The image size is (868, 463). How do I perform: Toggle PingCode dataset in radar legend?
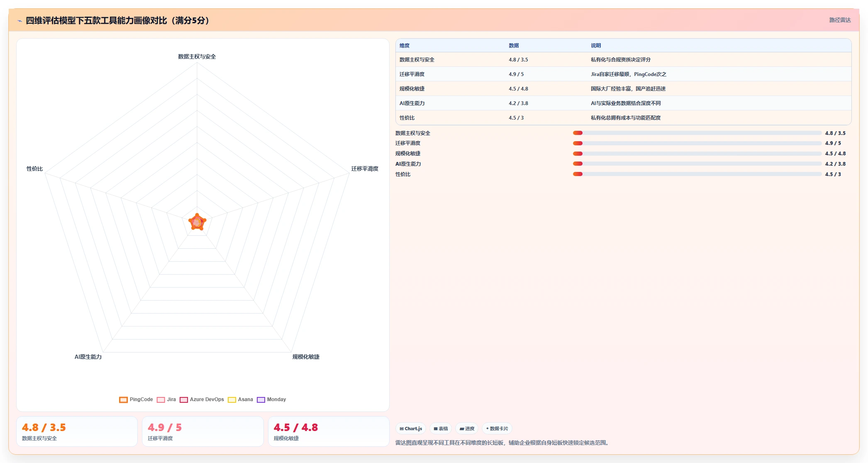pyautogui.click(x=136, y=399)
